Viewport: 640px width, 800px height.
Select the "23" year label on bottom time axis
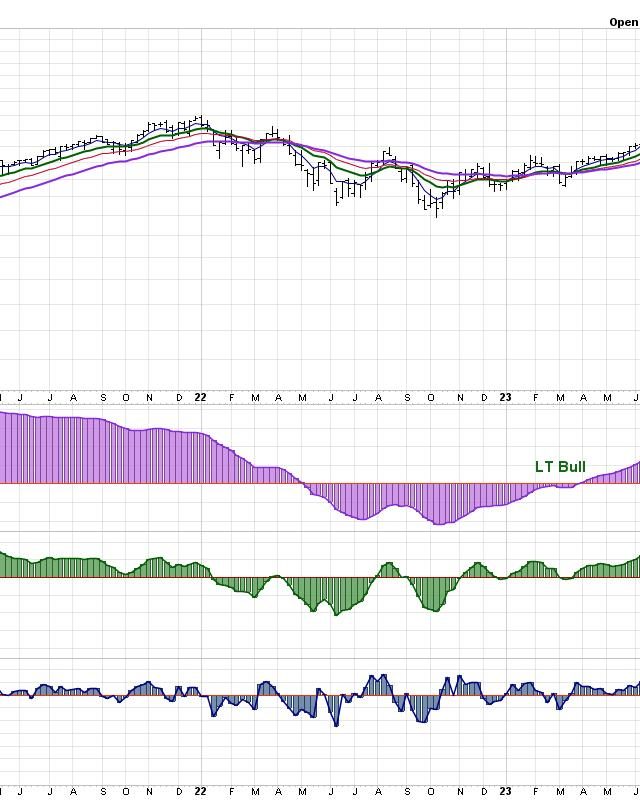(505, 790)
